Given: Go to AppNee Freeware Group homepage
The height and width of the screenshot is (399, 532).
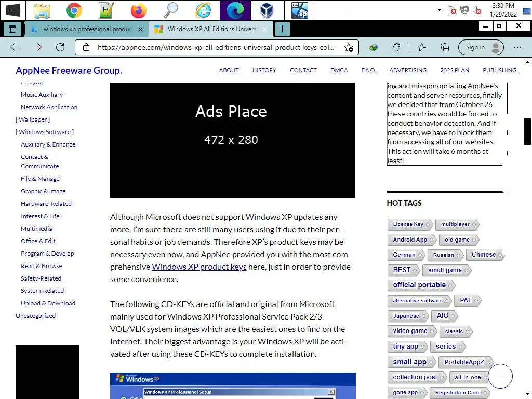Looking at the screenshot, I should (x=69, y=70).
